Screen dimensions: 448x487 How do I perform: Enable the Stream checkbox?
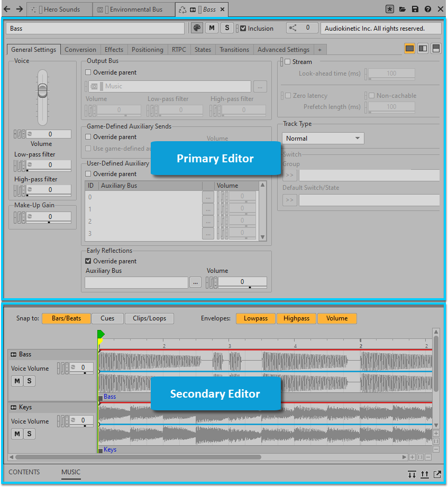pyautogui.click(x=287, y=62)
